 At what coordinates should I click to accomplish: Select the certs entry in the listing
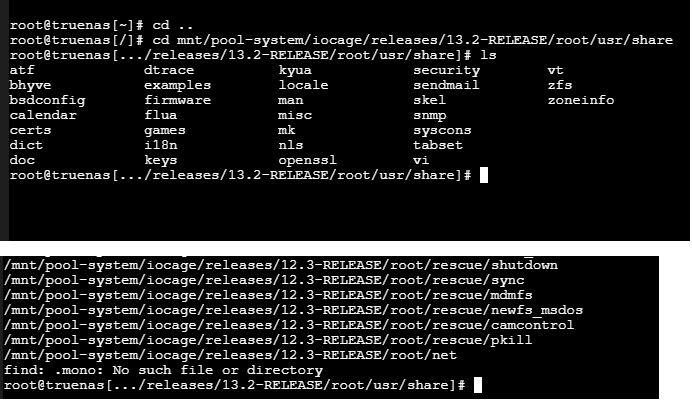[x=30, y=131]
